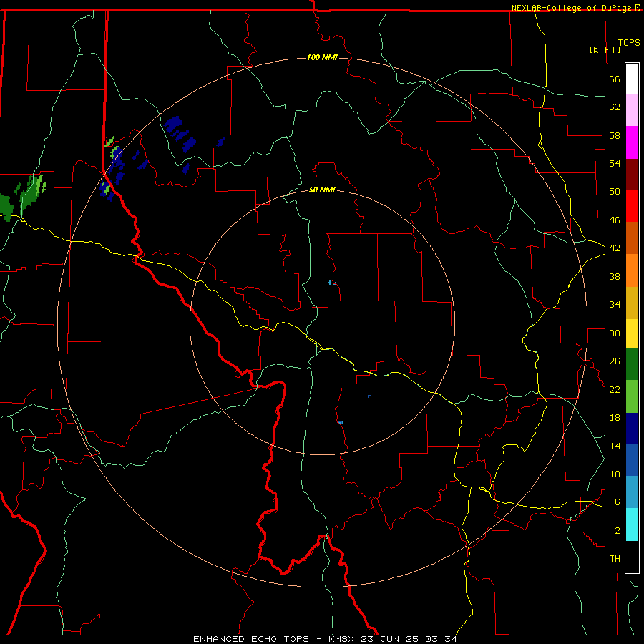Click the gold 34 kft legend swatch
The image size is (644, 644).
point(632,303)
